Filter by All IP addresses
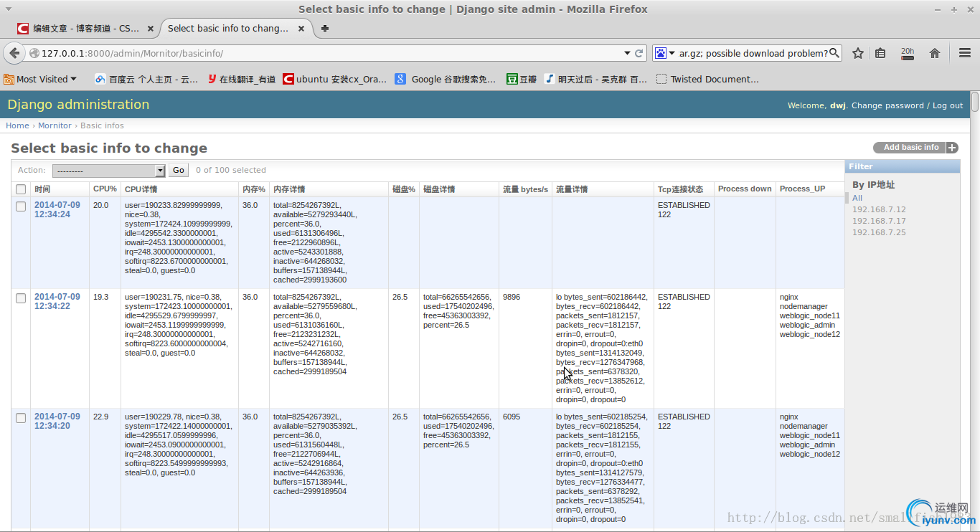Image resolution: width=980 pixels, height=532 pixels. coord(857,198)
